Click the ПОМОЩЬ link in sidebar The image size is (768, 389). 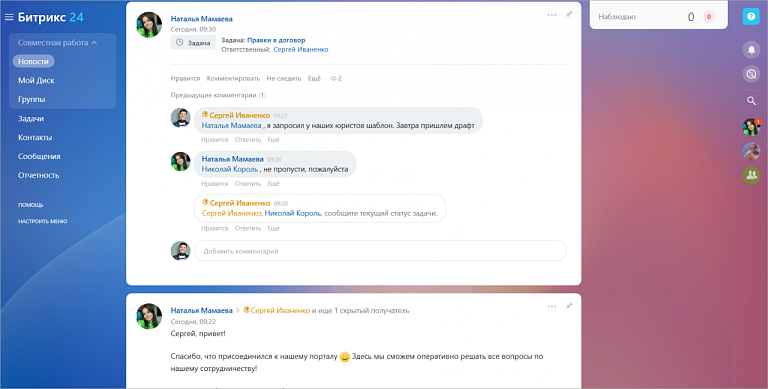coord(31,205)
